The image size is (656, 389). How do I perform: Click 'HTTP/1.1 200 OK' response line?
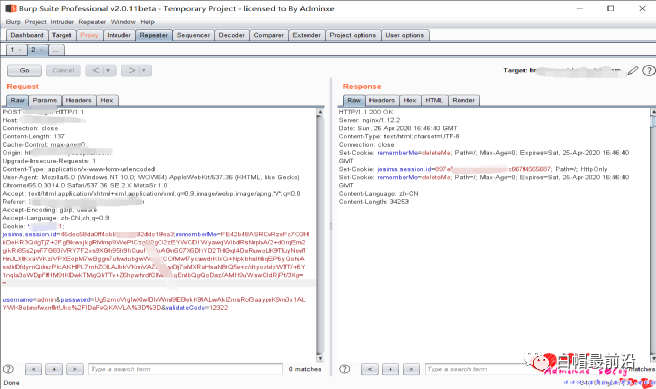pos(366,112)
